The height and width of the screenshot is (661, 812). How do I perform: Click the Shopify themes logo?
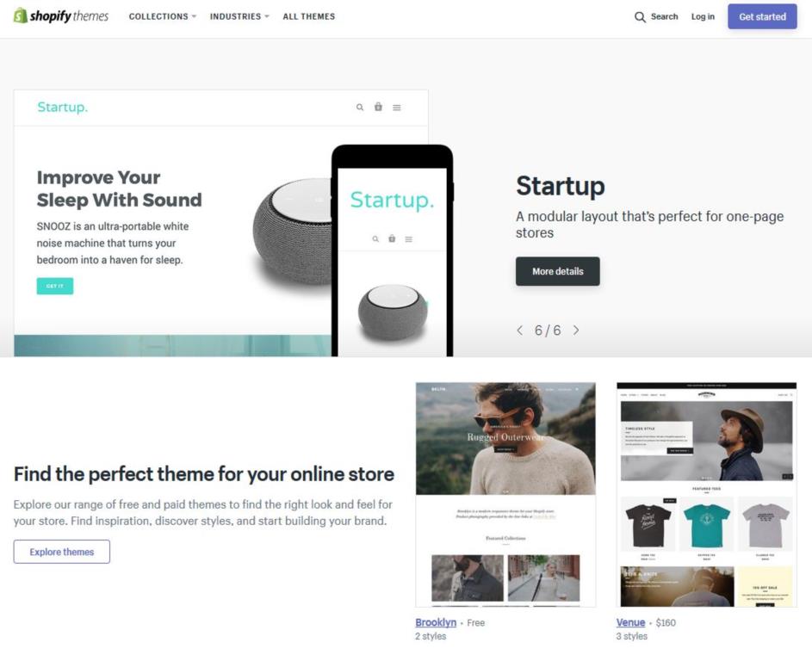61,16
